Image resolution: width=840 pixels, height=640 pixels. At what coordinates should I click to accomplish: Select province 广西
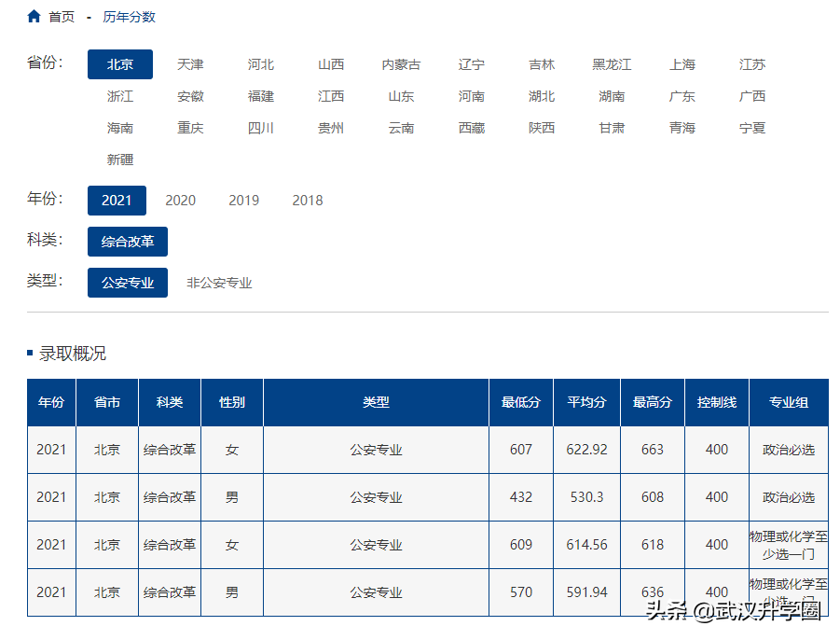coord(752,96)
